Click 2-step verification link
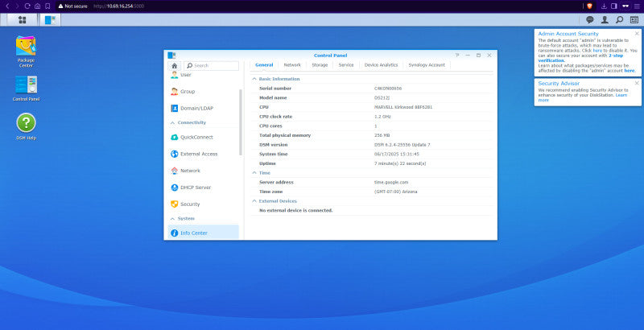This screenshot has height=330, width=644. 580,58
